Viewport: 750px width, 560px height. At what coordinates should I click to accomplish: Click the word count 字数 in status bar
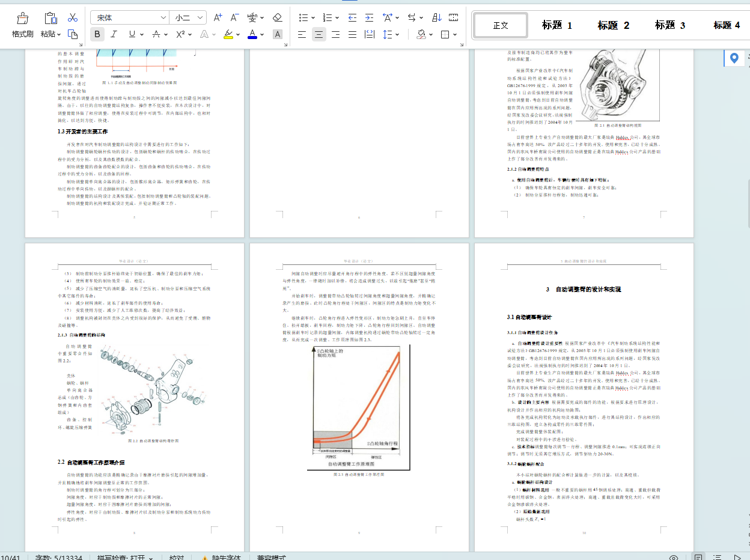click(59, 558)
